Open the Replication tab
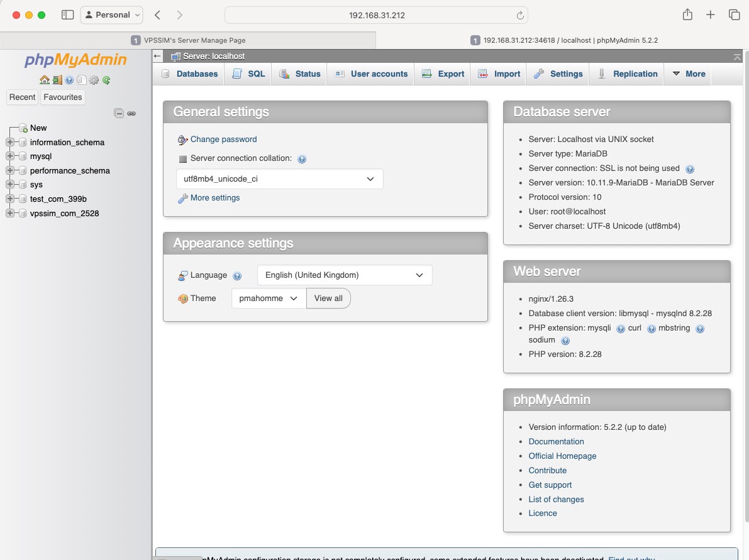749x560 pixels. 628,74
